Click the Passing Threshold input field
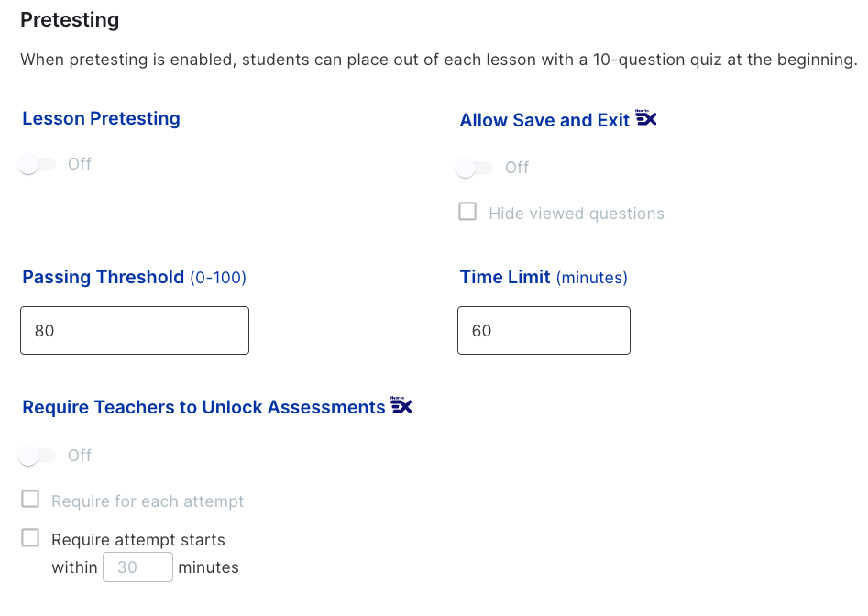Image resolution: width=868 pixels, height=616 pixels. click(x=135, y=330)
